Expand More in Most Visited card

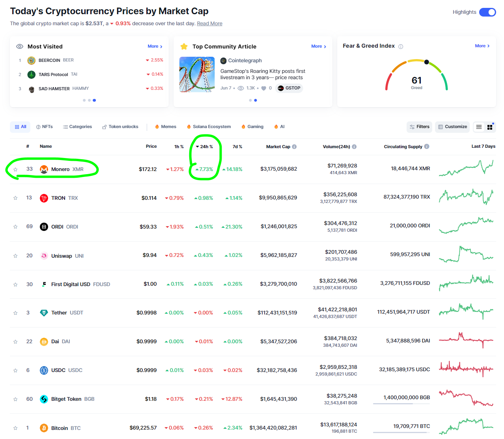click(155, 47)
